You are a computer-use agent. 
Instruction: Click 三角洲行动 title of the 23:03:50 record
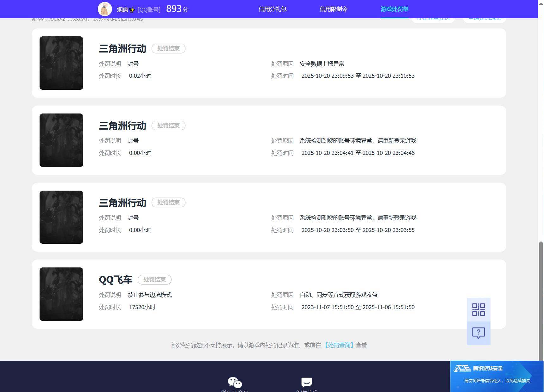[x=122, y=203]
